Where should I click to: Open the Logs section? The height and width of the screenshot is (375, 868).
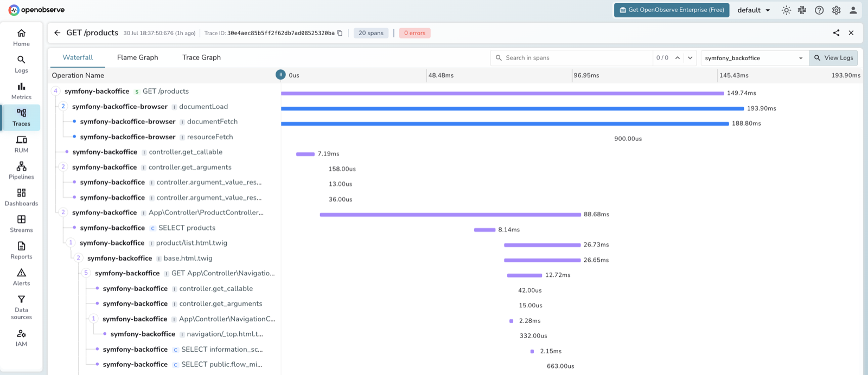point(21,64)
